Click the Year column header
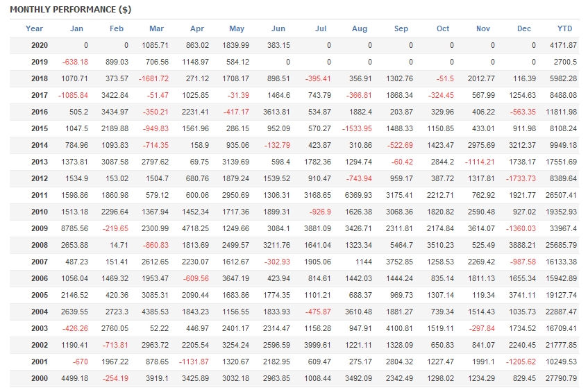 (x=34, y=28)
